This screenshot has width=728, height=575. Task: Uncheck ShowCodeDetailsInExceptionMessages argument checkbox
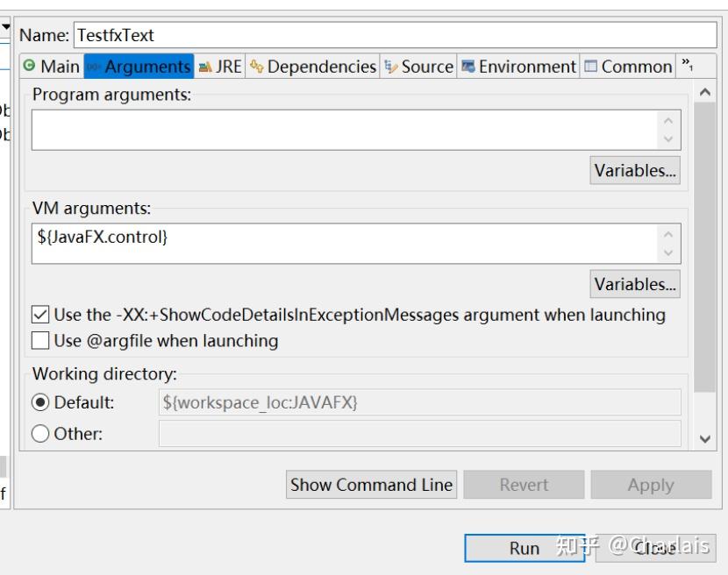[x=40, y=315]
